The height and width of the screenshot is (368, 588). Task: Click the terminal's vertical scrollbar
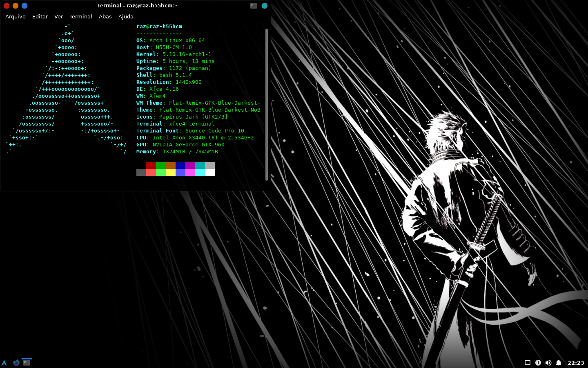pos(267,104)
